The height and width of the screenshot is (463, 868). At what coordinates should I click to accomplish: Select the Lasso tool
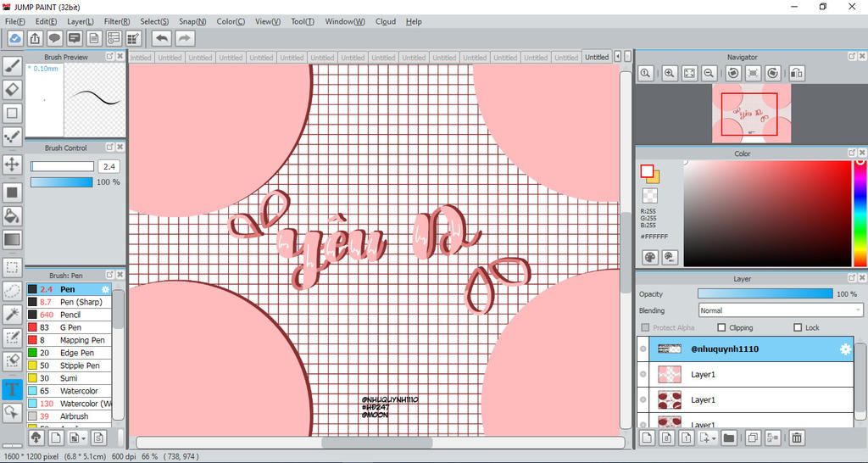pyautogui.click(x=12, y=292)
